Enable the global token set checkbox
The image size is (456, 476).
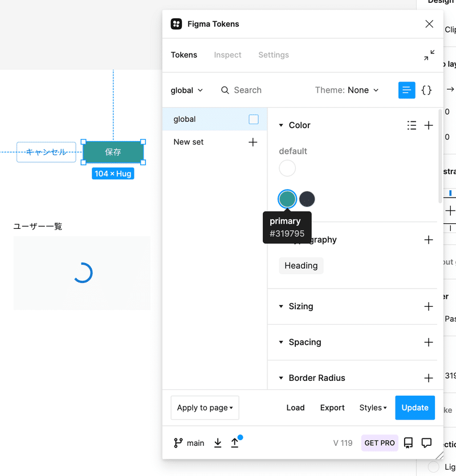coord(254,120)
